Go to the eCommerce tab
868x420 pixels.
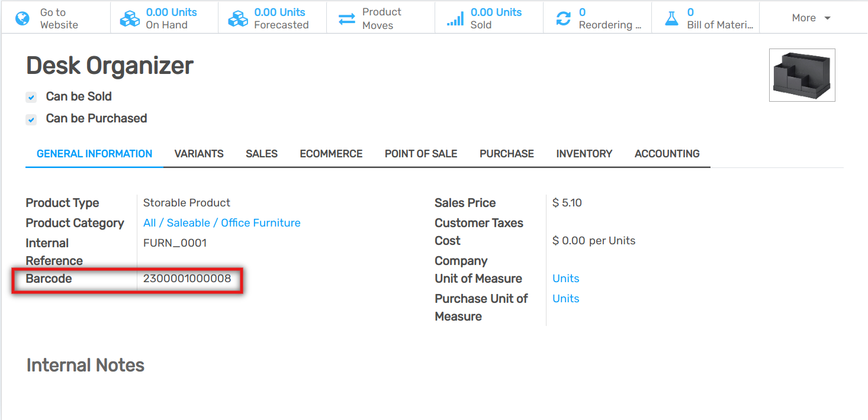(331, 154)
